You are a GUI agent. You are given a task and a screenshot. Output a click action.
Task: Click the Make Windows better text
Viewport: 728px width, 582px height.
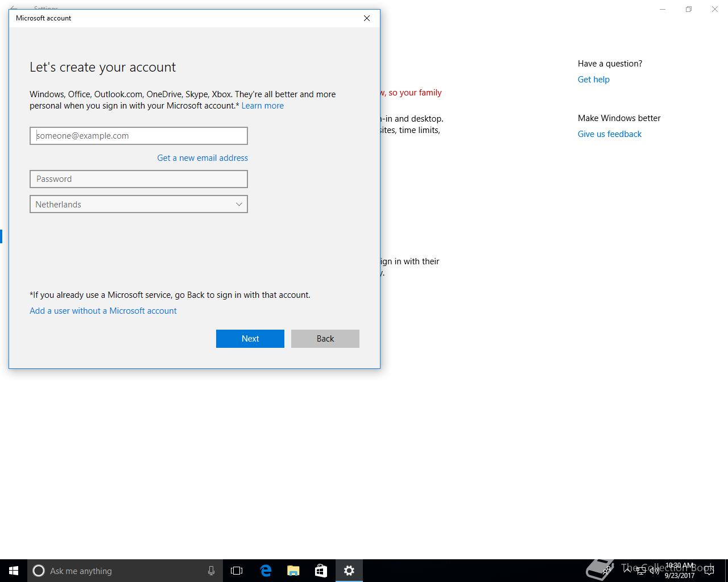(x=619, y=118)
